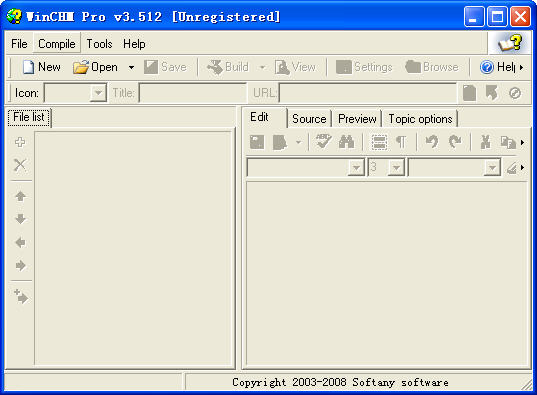This screenshot has width=537, height=395.
Task: Open the Icon combo box dropdown
Action: pos(98,93)
